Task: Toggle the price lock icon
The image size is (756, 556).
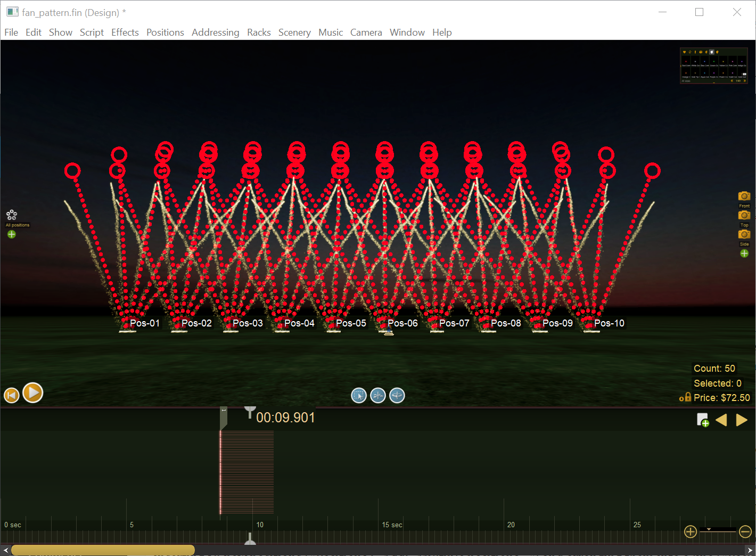Action: 685,397
